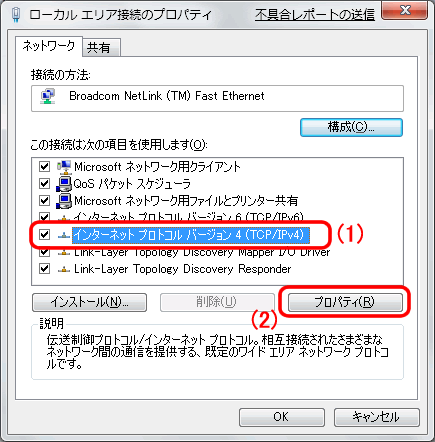Select the TCP/IPv4 list item
Screen dimensions: 435x442
pyautogui.click(x=191, y=235)
